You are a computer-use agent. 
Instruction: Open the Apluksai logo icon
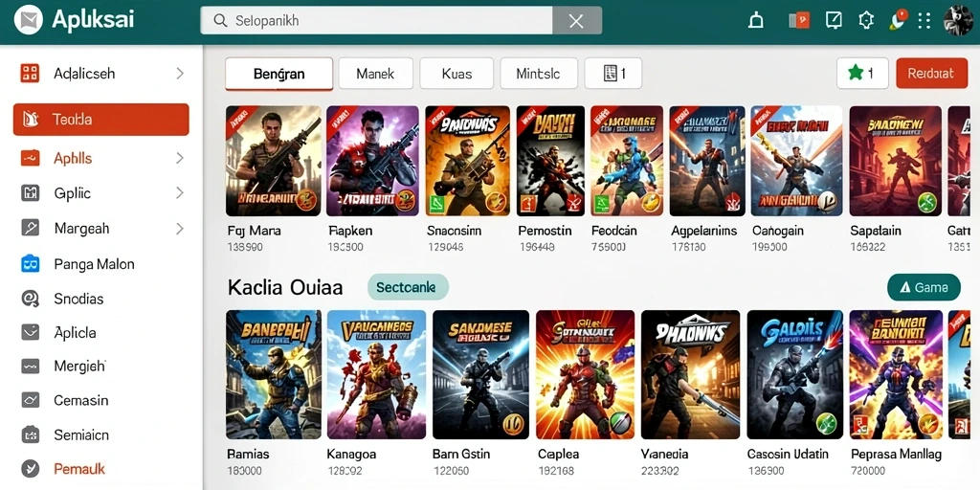(x=28, y=21)
